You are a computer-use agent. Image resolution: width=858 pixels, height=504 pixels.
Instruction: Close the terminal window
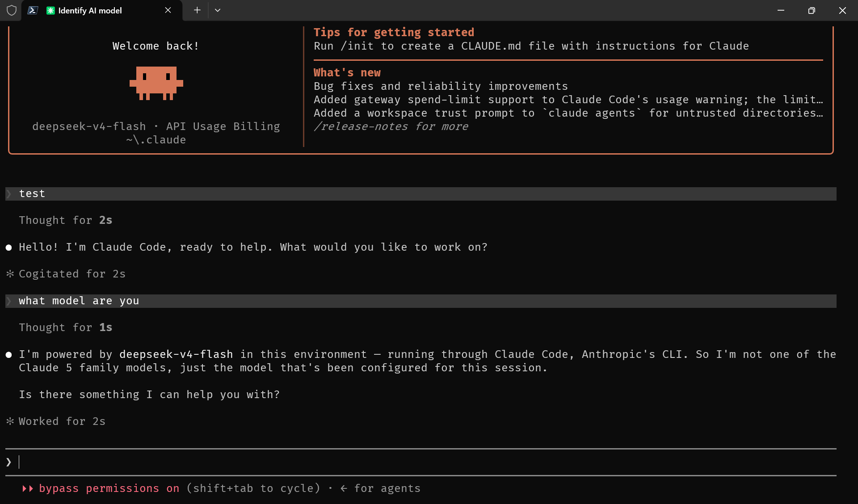[842, 10]
